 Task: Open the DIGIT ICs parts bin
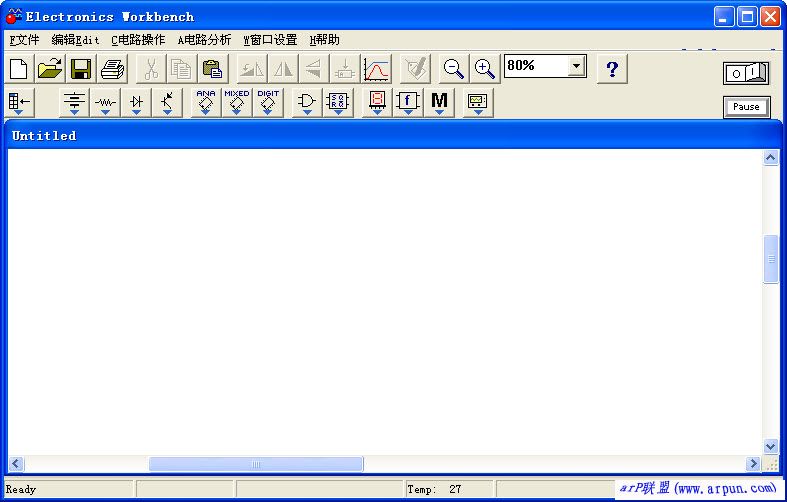click(268, 102)
